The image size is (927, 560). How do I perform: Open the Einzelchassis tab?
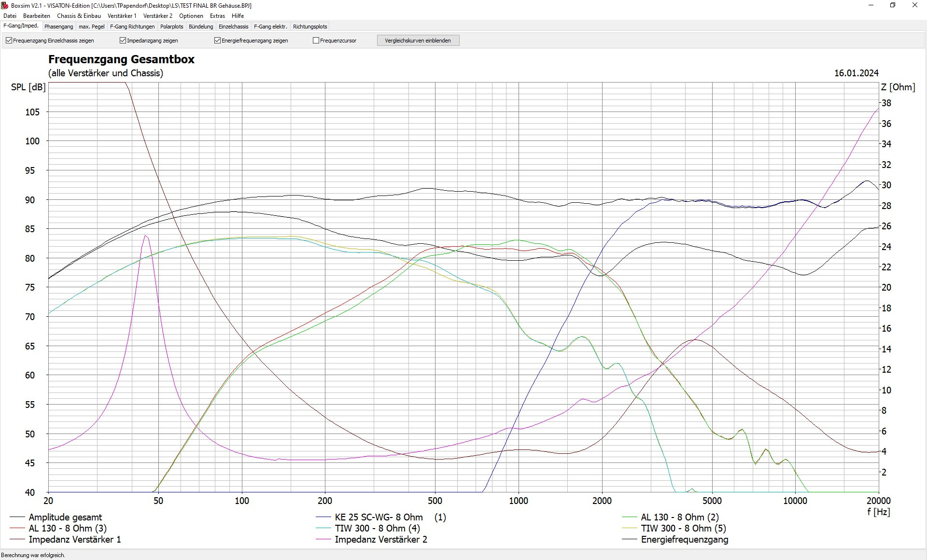tap(233, 27)
